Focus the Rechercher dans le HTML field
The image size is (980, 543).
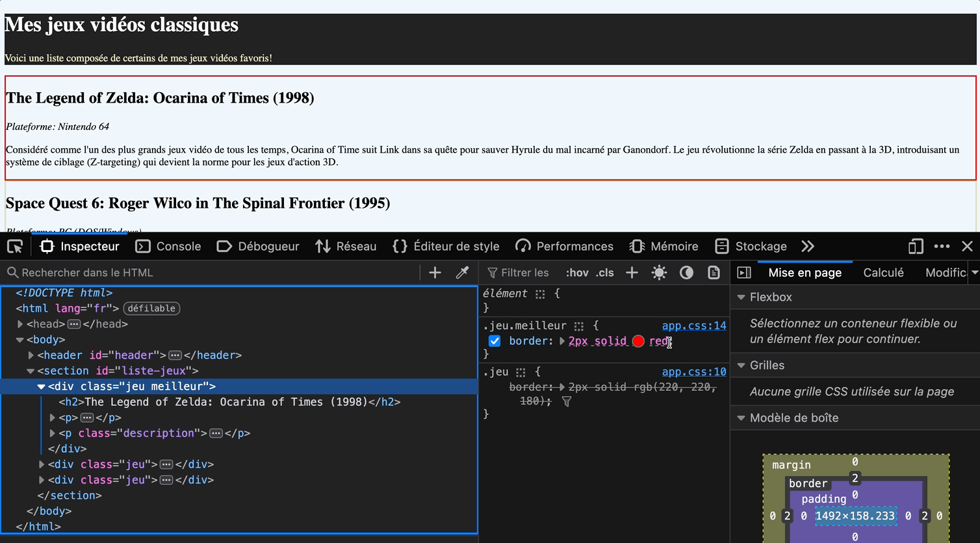coord(214,273)
